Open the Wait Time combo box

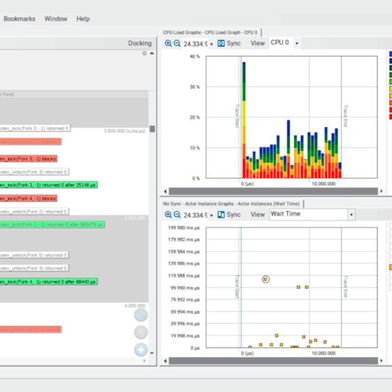tap(312, 214)
